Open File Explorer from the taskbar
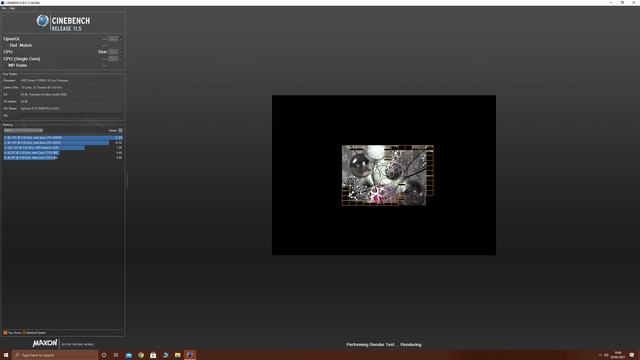The width and height of the screenshot is (640, 360). [x=178, y=355]
